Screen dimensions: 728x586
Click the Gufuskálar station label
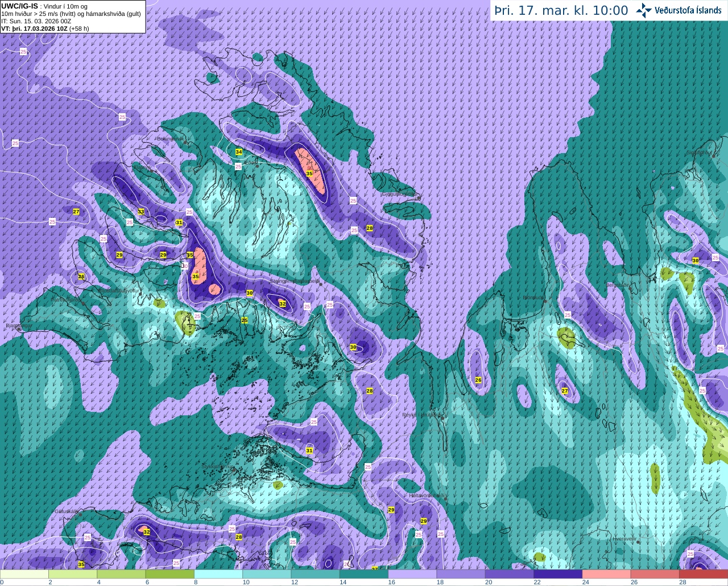click(x=66, y=511)
